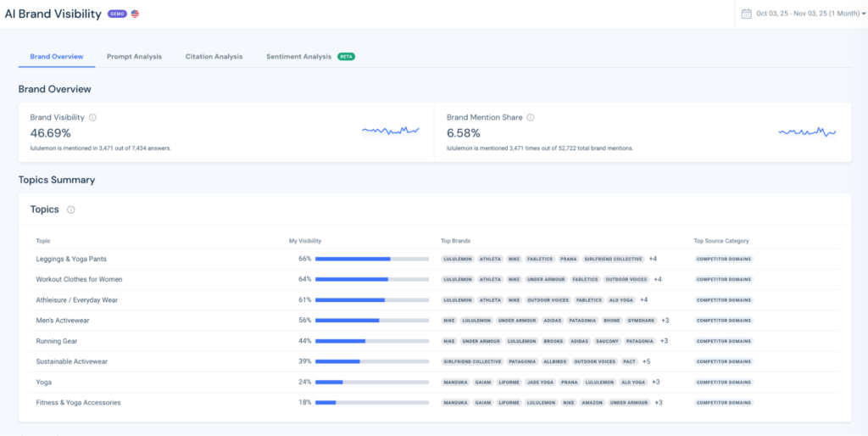Click the info icon next to Brand Visibility
Screen dimensions: 868x436
point(92,117)
